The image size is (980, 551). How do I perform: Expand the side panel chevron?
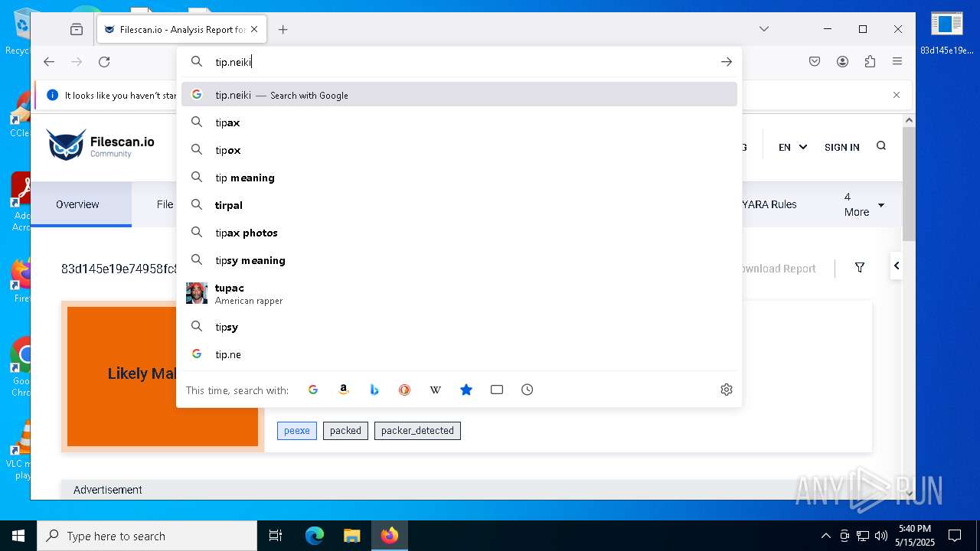(896, 266)
